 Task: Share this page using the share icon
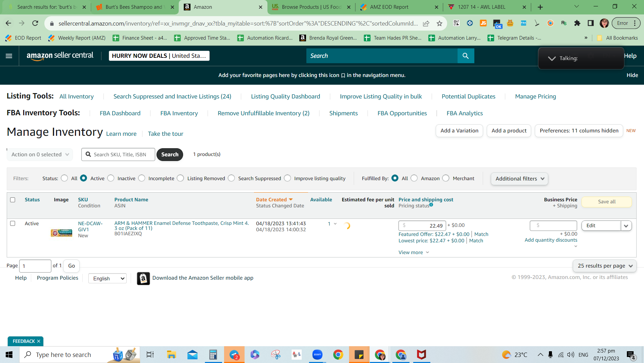pyautogui.click(x=426, y=23)
